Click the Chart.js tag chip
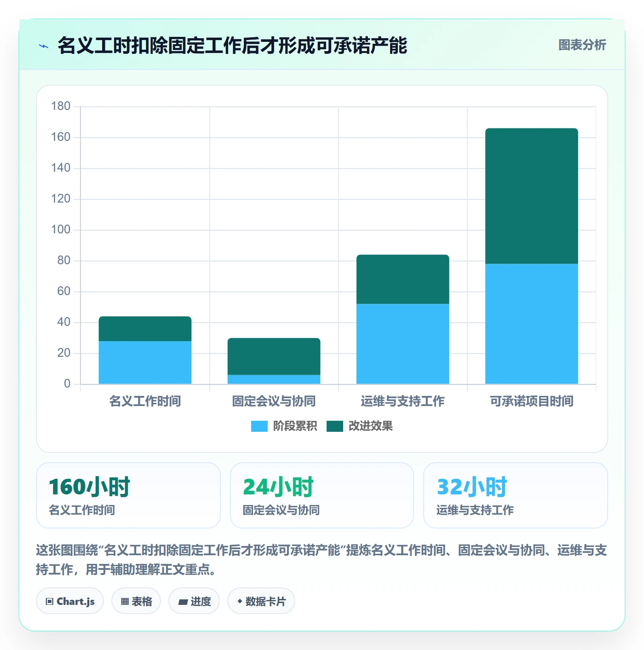Viewport: 644px width, 650px height. [x=70, y=601]
